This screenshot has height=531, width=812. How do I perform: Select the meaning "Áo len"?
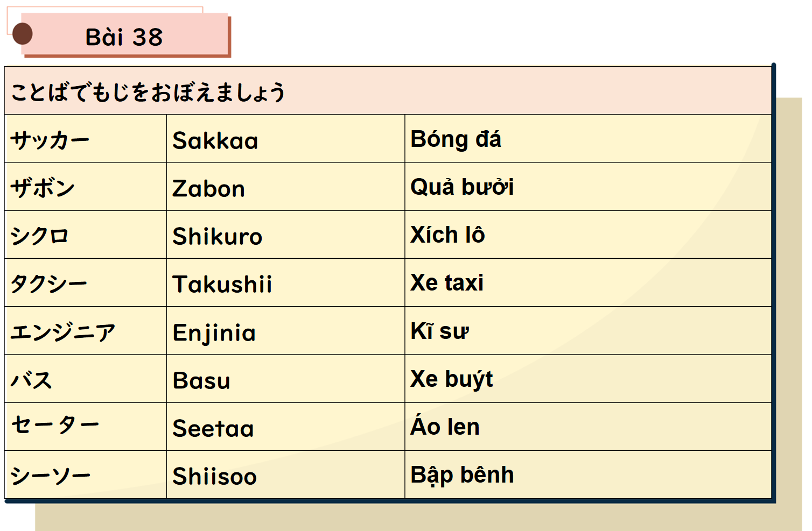(x=445, y=427)
